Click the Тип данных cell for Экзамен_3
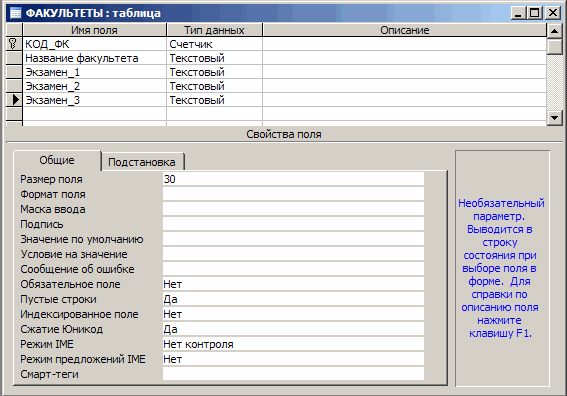Screen dimensions: 567x396 coord(214,100)
